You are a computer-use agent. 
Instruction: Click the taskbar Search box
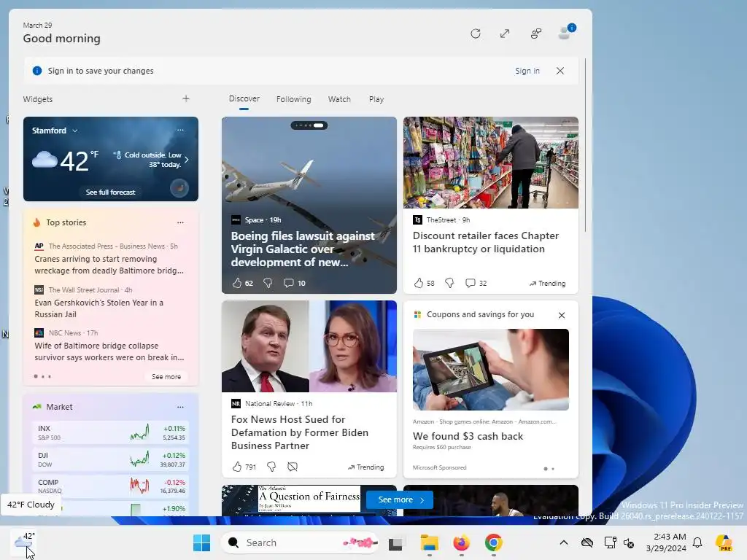tap(300, 542)
